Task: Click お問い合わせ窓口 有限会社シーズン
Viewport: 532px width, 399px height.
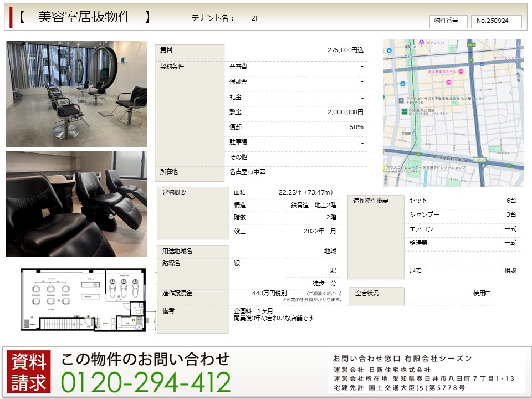Action: pos(402,359)
